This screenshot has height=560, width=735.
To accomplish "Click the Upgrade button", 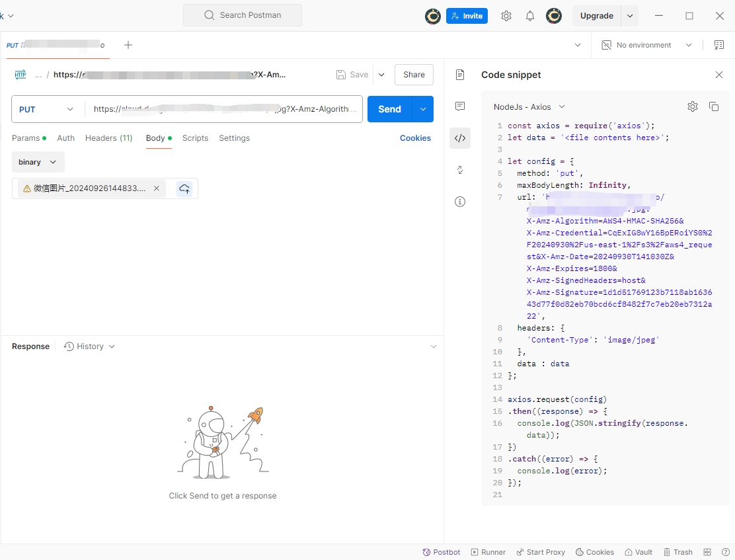I will point(597,16).
